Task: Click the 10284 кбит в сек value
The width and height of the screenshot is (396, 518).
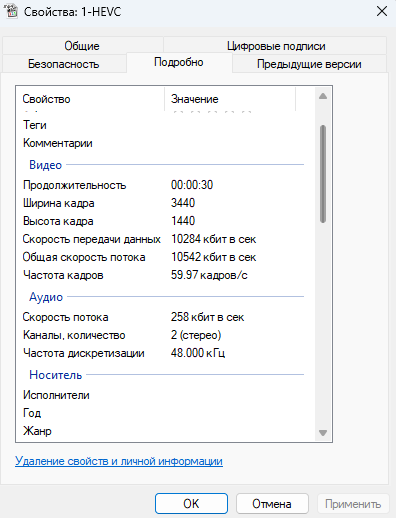Action: coord(213,239)
